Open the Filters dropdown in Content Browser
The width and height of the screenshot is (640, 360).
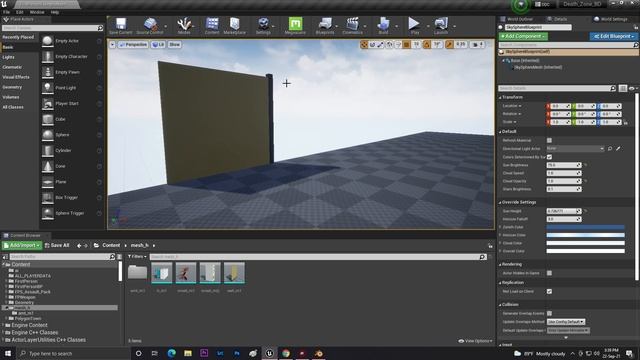click(x=137, y=257)
